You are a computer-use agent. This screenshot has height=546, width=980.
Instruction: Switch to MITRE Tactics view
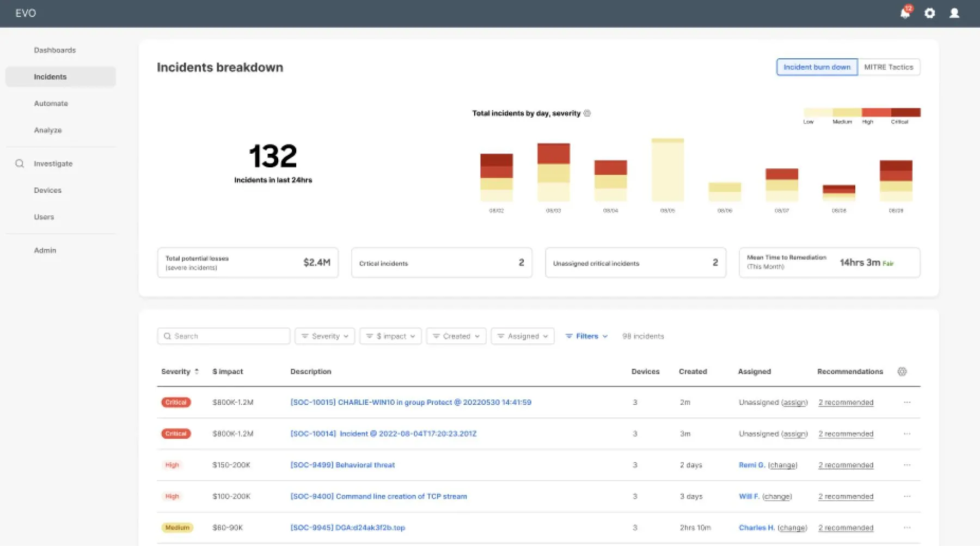889,67
